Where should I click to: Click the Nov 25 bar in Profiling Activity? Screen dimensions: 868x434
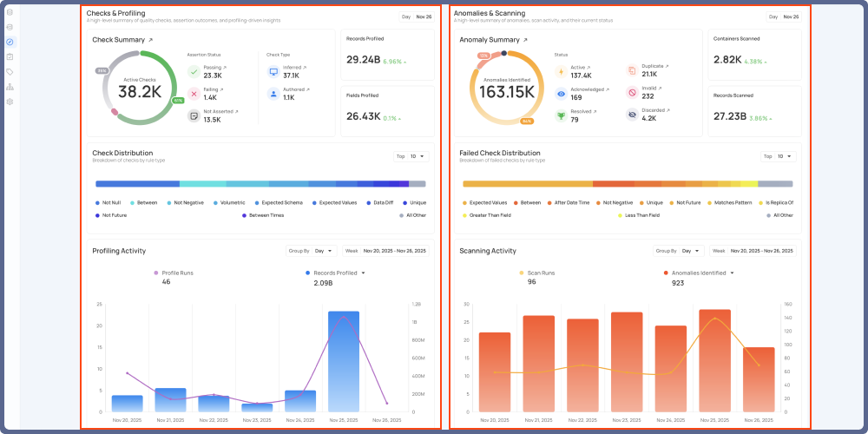point(344,361)
